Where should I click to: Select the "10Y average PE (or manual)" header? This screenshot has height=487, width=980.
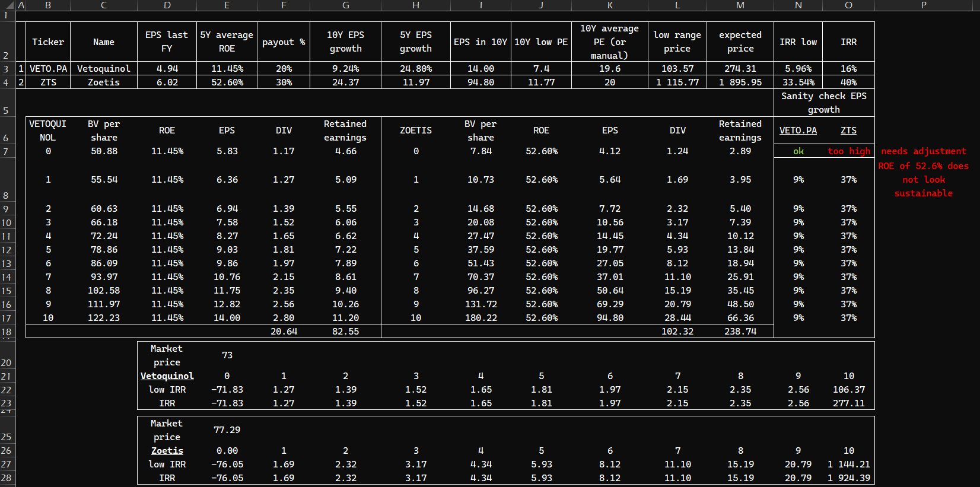(610, 42)
